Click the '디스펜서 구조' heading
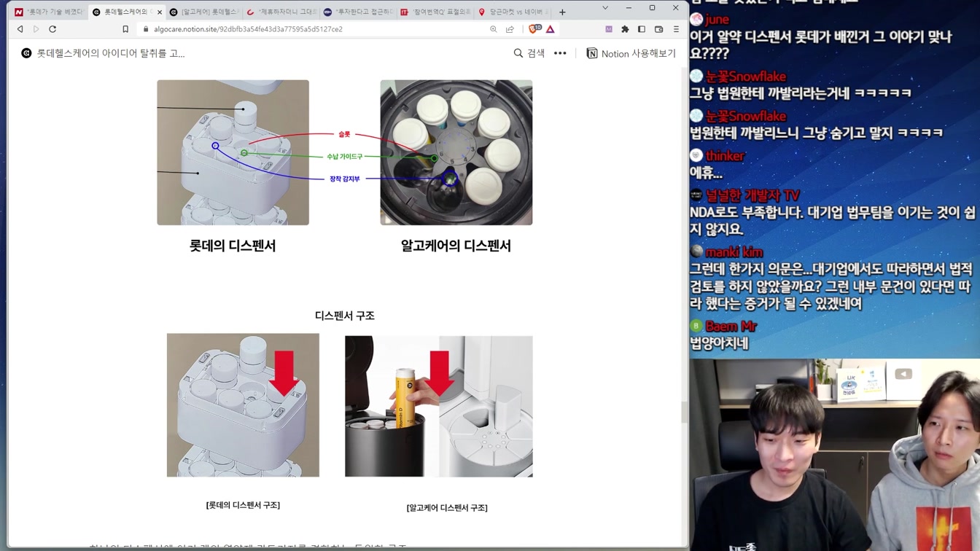 pos(344,316)
